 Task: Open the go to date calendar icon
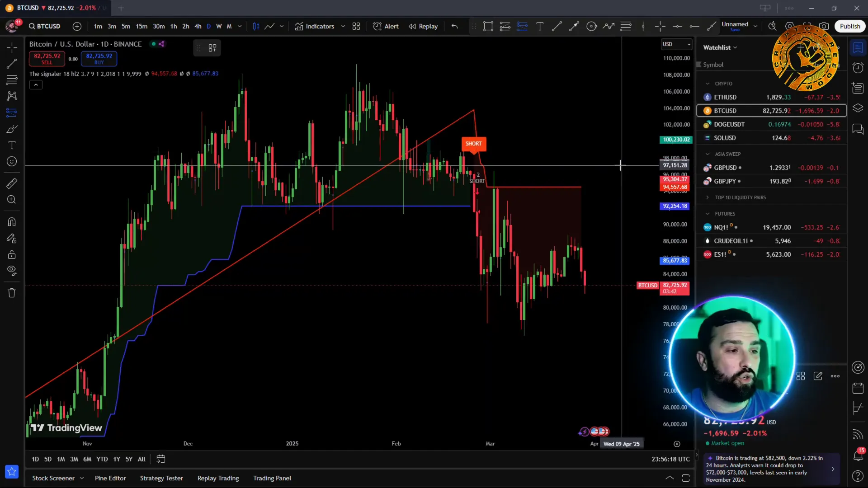tap(160, 459)
